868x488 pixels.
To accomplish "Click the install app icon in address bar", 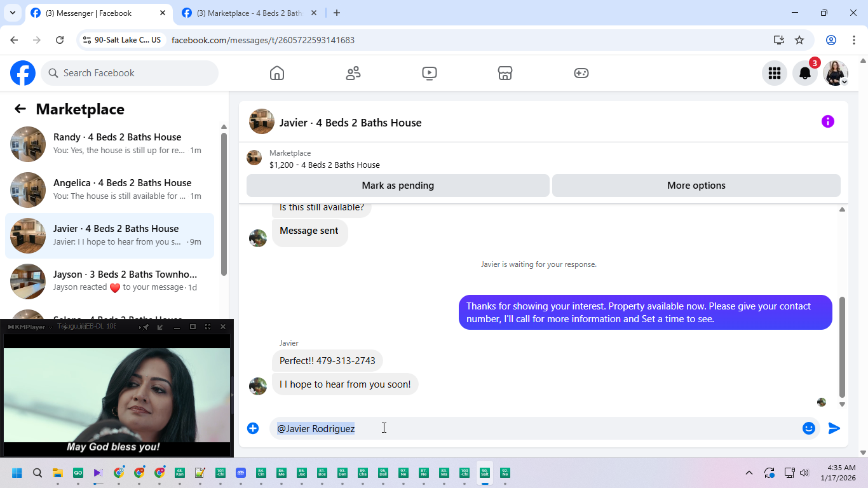I will pos(779,40).
